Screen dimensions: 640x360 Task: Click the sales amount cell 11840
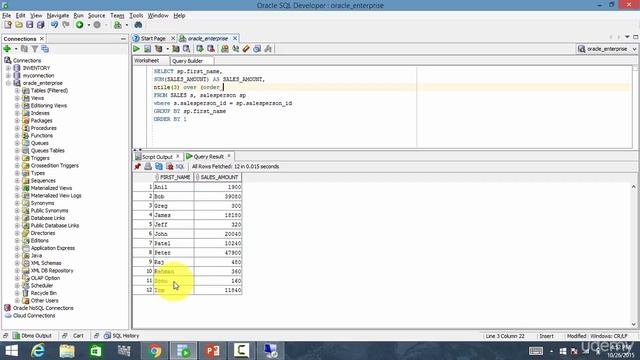(x=218, y=290)
